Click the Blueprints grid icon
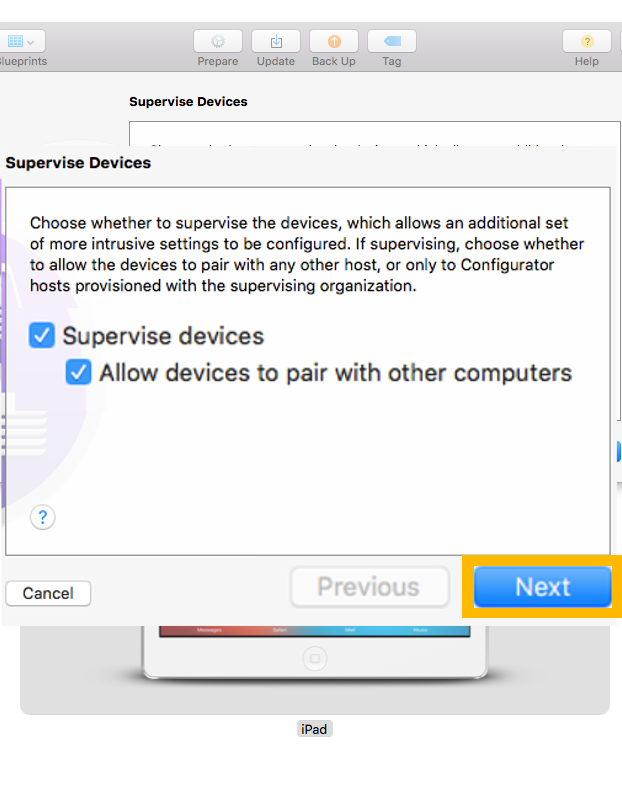This screenshot has width=622, height=791. tap(16, 41)
